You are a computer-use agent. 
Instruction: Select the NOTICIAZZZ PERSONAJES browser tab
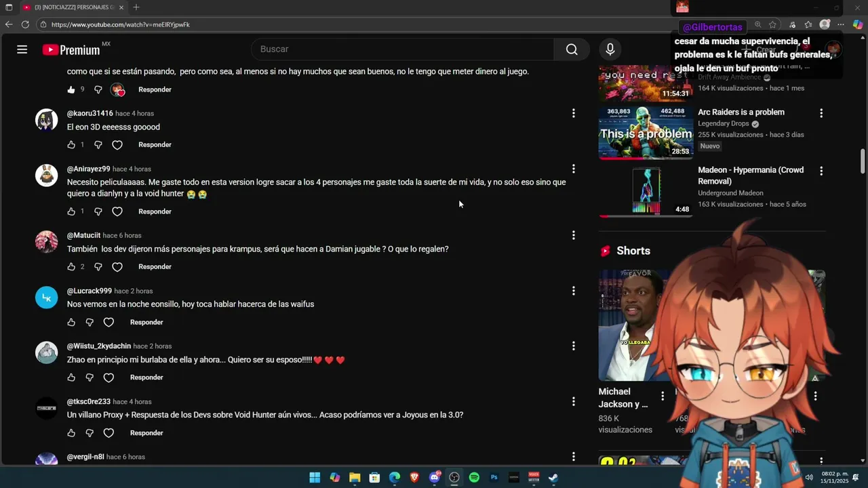point(73,7)
